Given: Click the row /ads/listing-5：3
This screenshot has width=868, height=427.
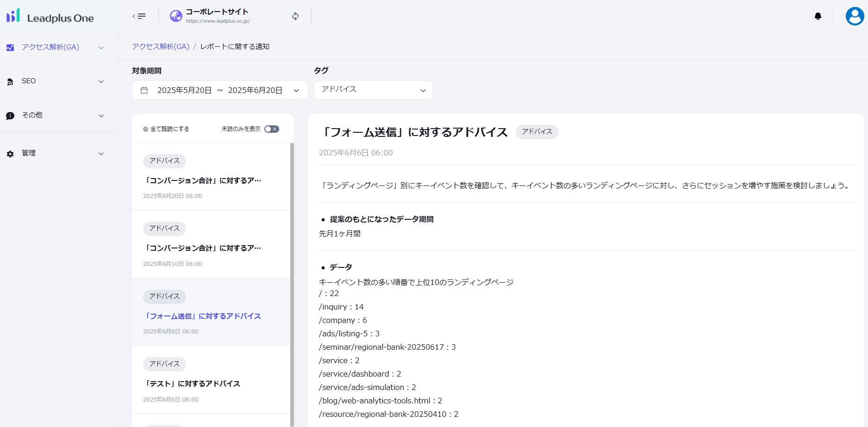Looking at the screenshot, I should [350, 334].
